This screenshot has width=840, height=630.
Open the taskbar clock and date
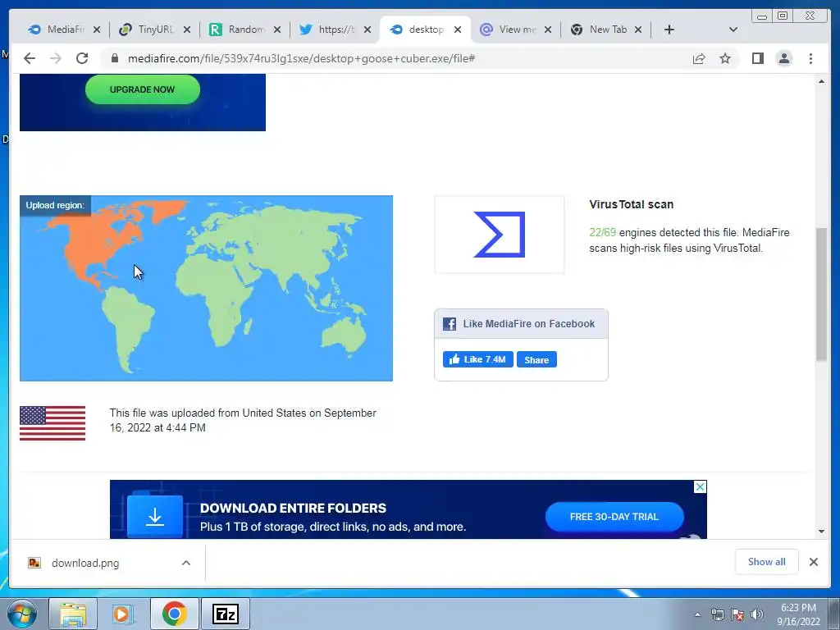click(x=798, y=614)
